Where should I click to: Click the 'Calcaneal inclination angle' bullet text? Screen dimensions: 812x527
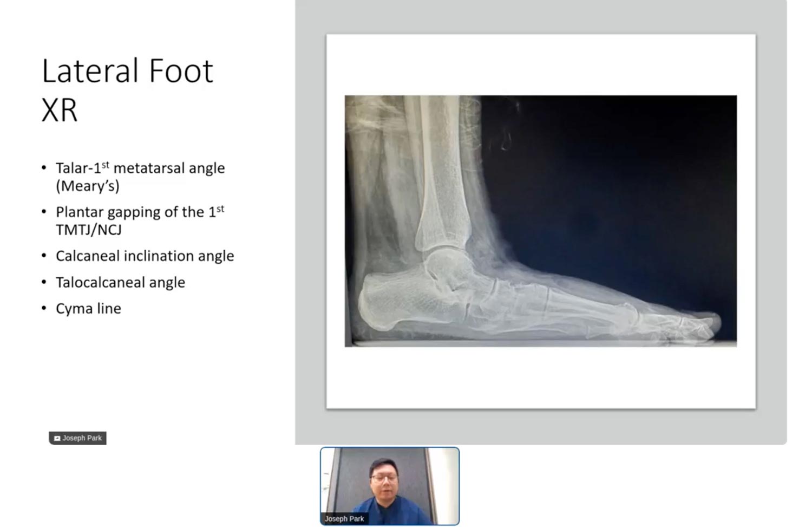(x=145, y=256)
